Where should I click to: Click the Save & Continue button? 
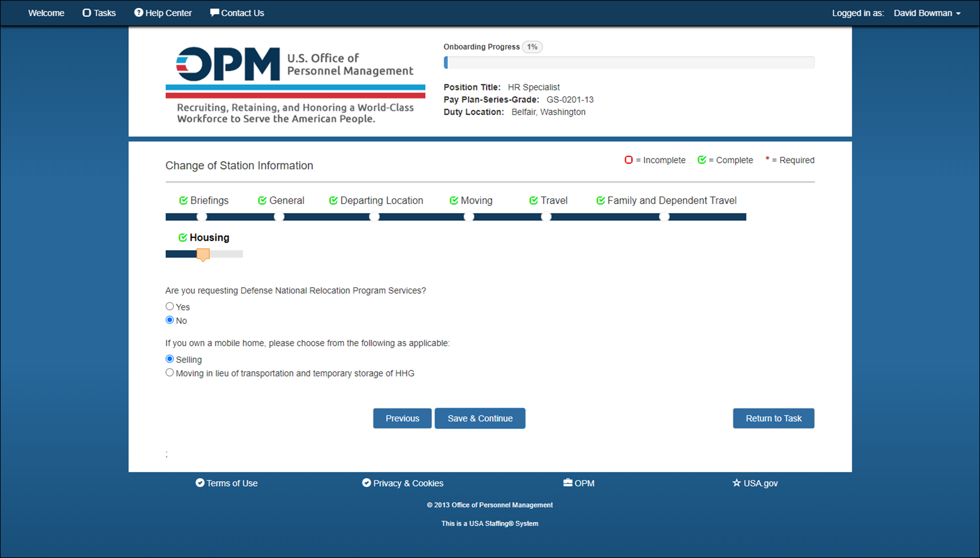click(480, 418)
